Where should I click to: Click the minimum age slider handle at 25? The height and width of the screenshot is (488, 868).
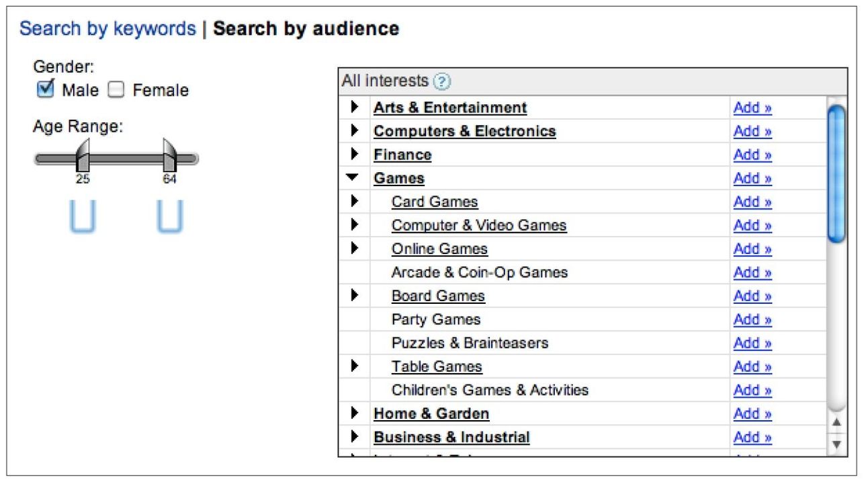pyautogui.click(x=83, y=156)
